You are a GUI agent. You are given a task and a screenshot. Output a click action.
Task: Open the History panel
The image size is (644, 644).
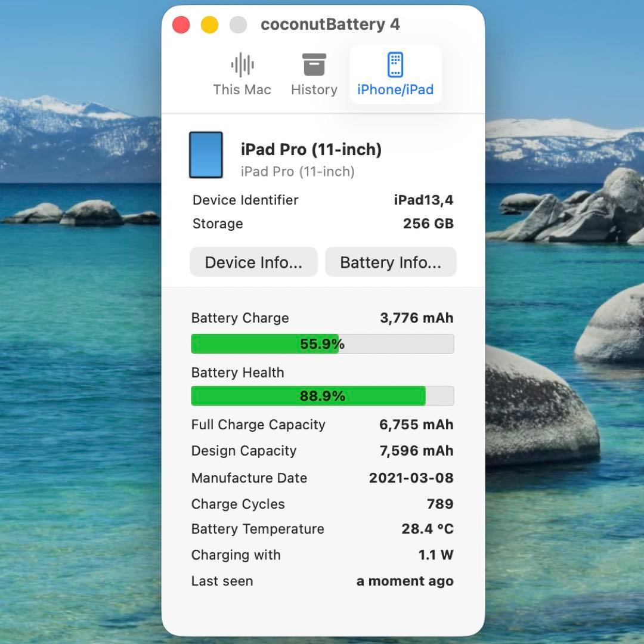[x=314, y=73]
